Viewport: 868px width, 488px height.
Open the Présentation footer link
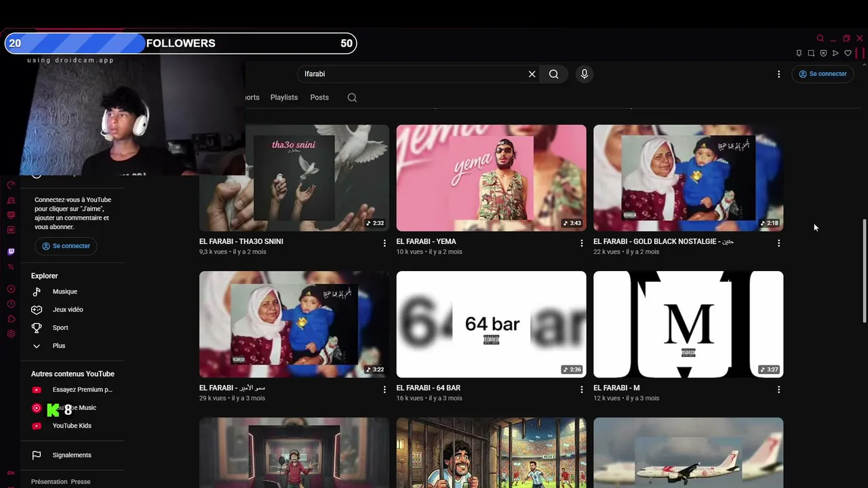(x=50, y=482)
